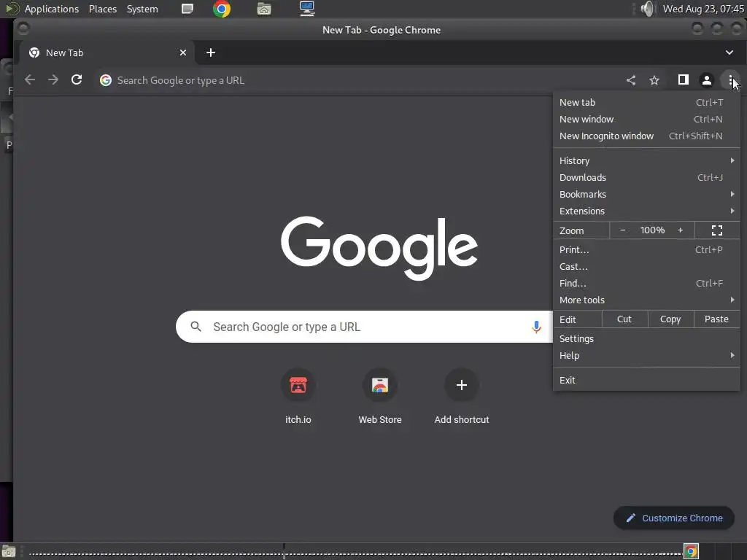Increase zoom with the plus button

click(x=681, y=230)
